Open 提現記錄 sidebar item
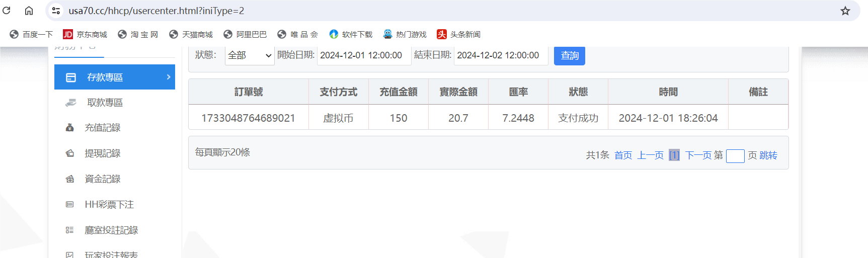 (103, 153)
